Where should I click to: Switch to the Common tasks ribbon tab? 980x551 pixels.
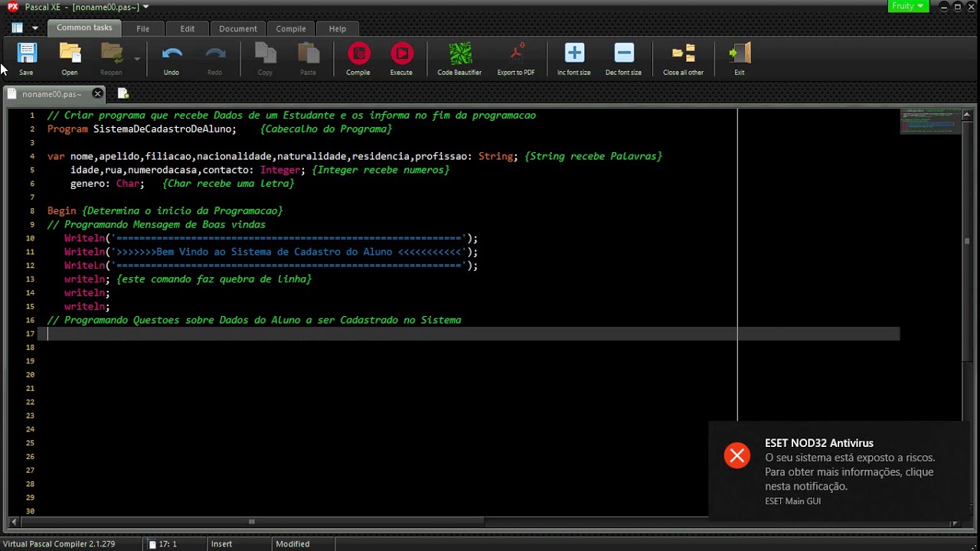point(84,28)
